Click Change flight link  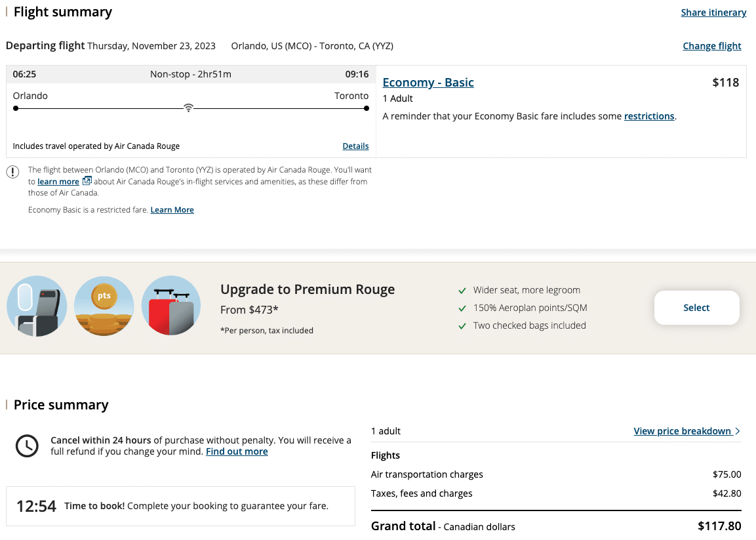coord(711,46)
